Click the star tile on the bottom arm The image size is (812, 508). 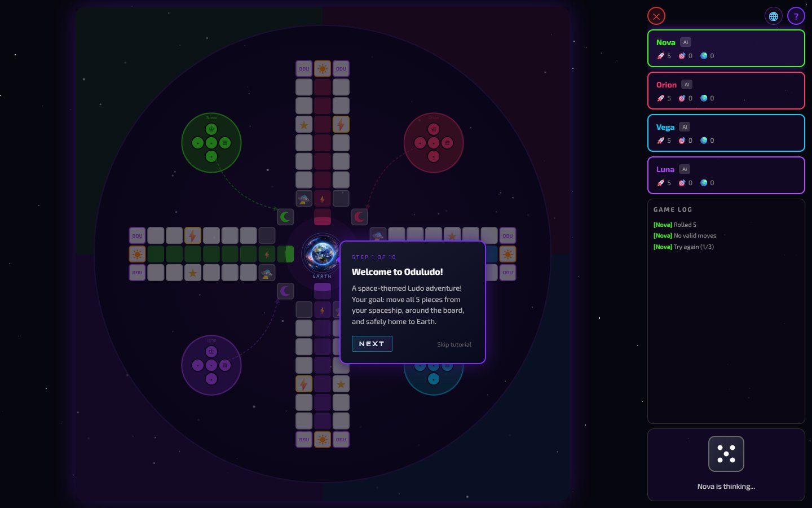(x=341, y=384)
